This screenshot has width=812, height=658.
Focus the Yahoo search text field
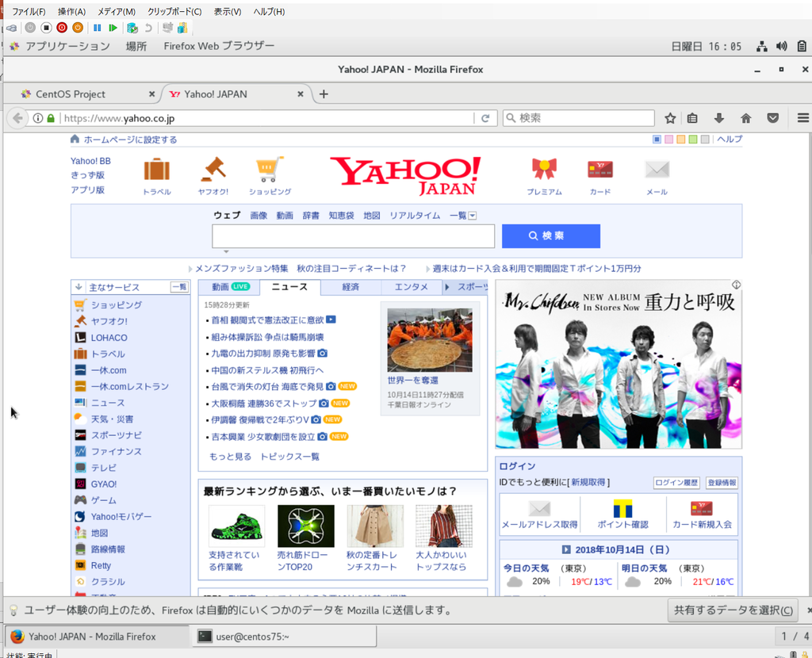353,236
